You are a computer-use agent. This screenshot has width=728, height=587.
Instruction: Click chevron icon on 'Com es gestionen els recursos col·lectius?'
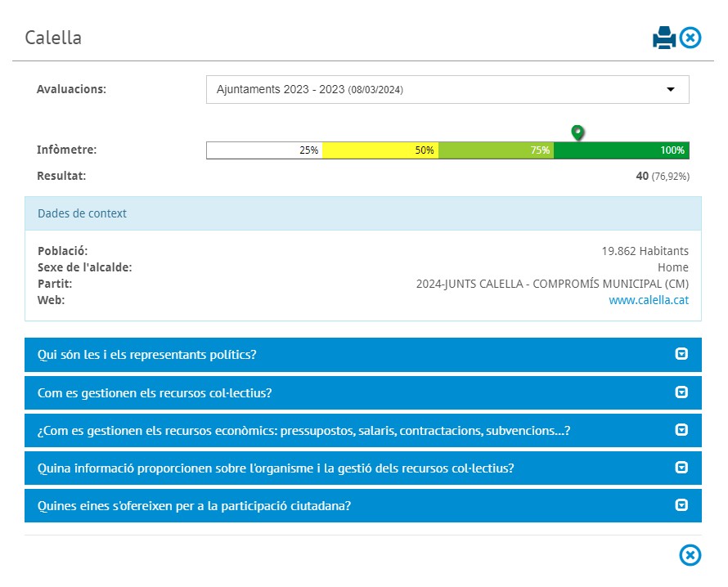(681, 392)
